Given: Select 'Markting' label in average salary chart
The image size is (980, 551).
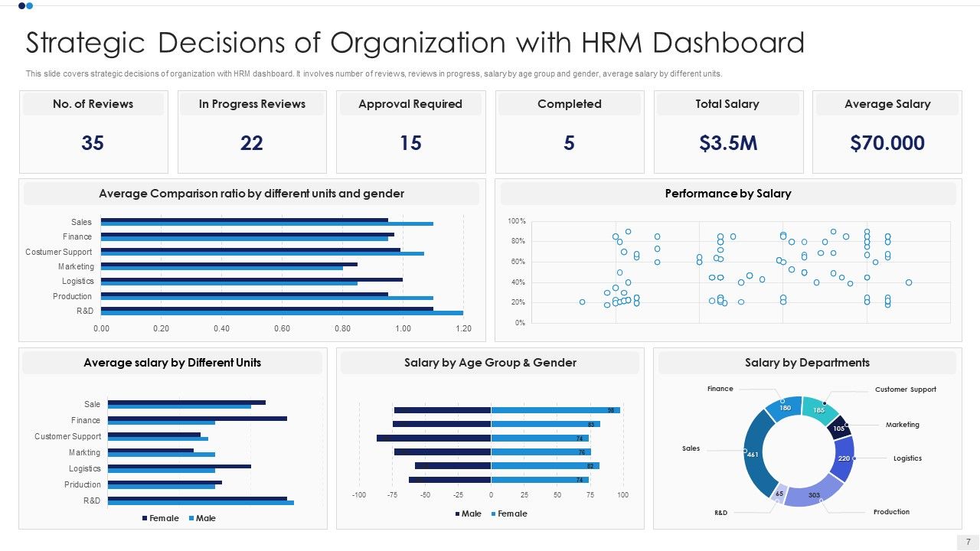Looking at the screenshot, I should [x=84, y=452].
